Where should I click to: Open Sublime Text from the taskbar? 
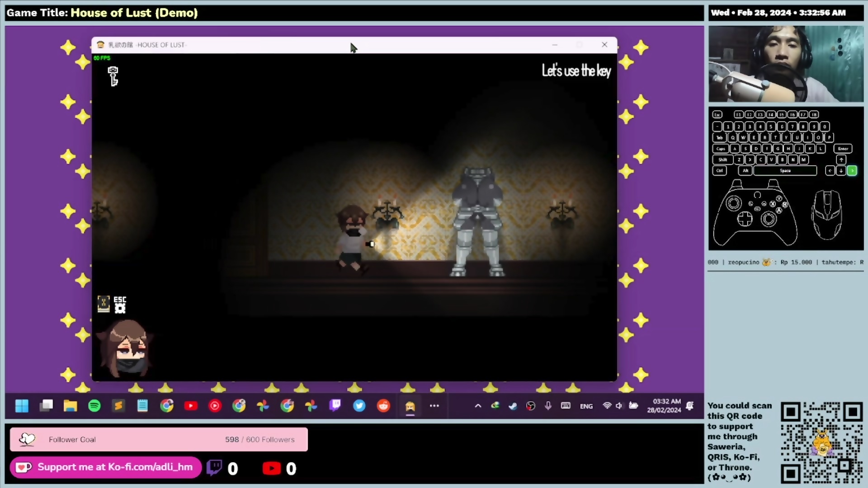(x=118, y=406)
